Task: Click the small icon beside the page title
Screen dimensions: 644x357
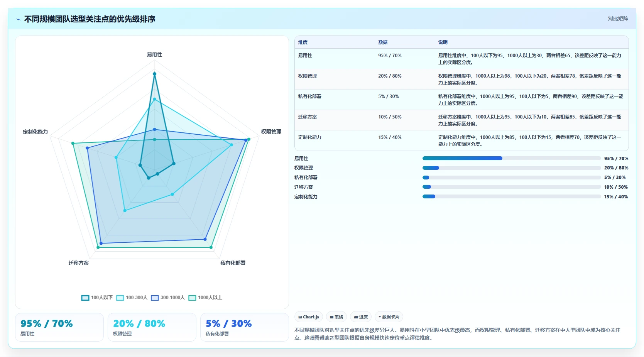Action: [18, 19]
